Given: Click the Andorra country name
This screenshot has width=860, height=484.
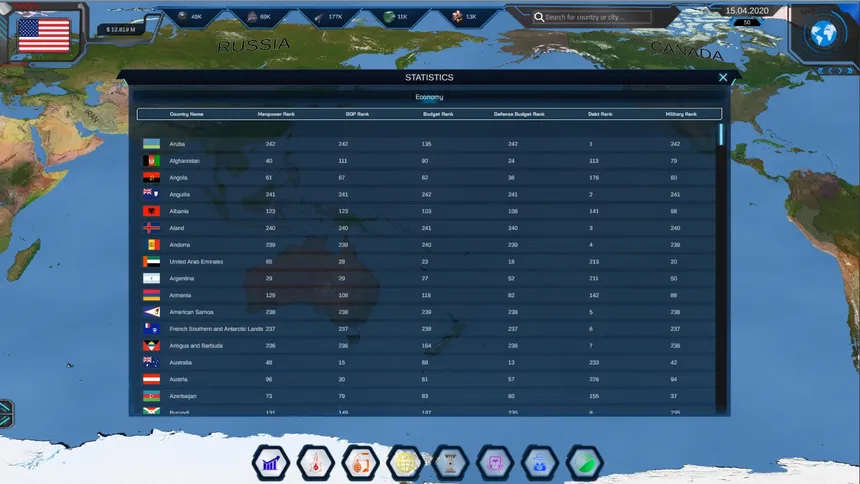Looking at the screenshot, I should tap(179, 245).
